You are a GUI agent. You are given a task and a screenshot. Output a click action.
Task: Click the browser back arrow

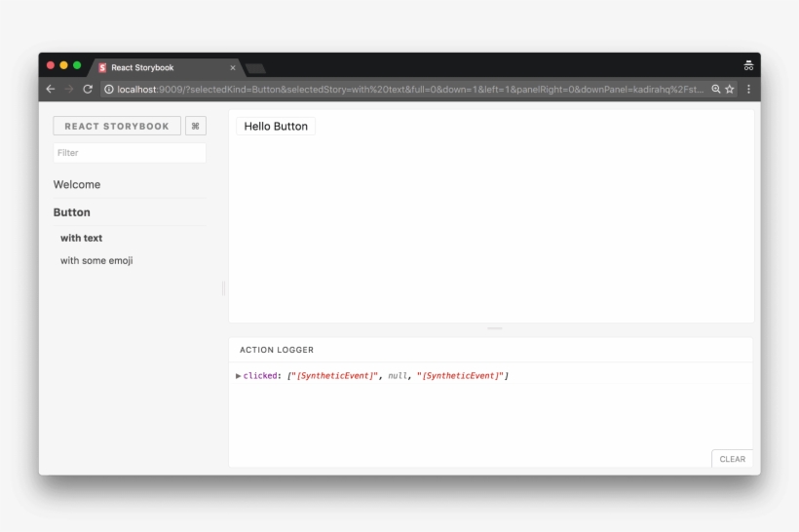(51, 90)
